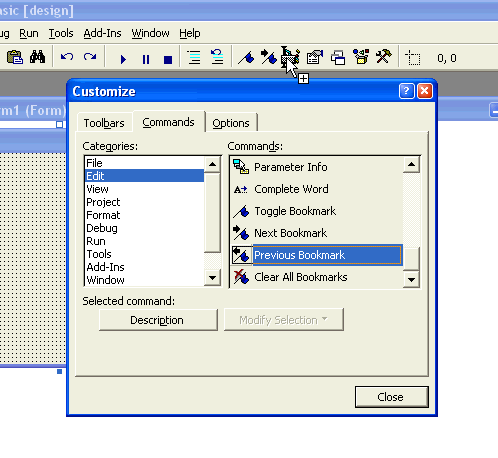Undo last action with toolbar arrow
Viewport: 498px width, 458px height.
[x=67, y=57]
